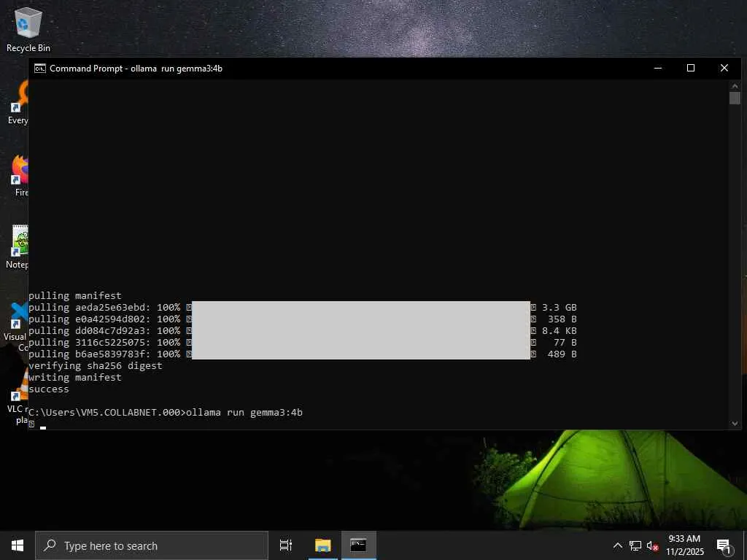Click the '77 B' size value
The width and height of the screenshot is (747, 560).
[x=565, y=343]
